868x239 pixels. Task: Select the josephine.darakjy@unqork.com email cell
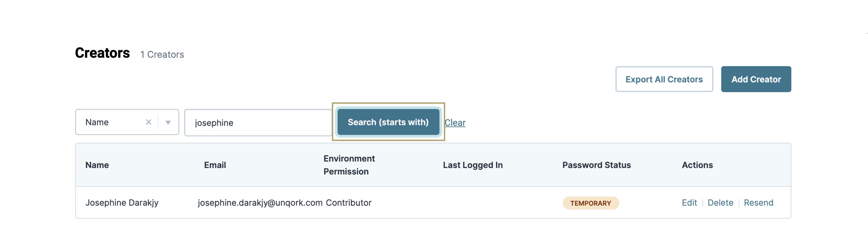coord(260,203)
